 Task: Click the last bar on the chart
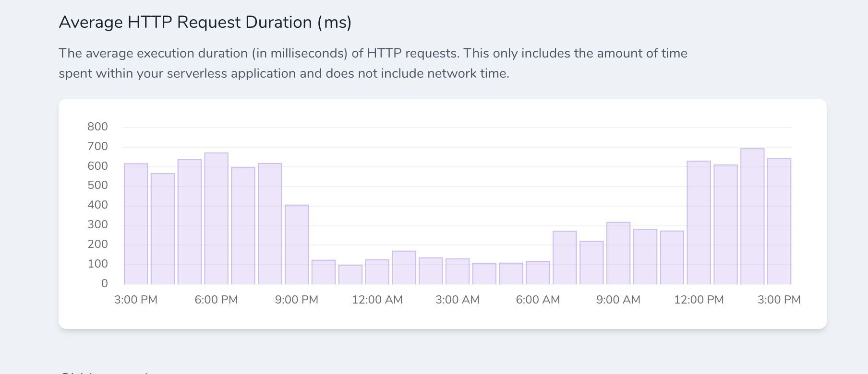tap(779, 221)
